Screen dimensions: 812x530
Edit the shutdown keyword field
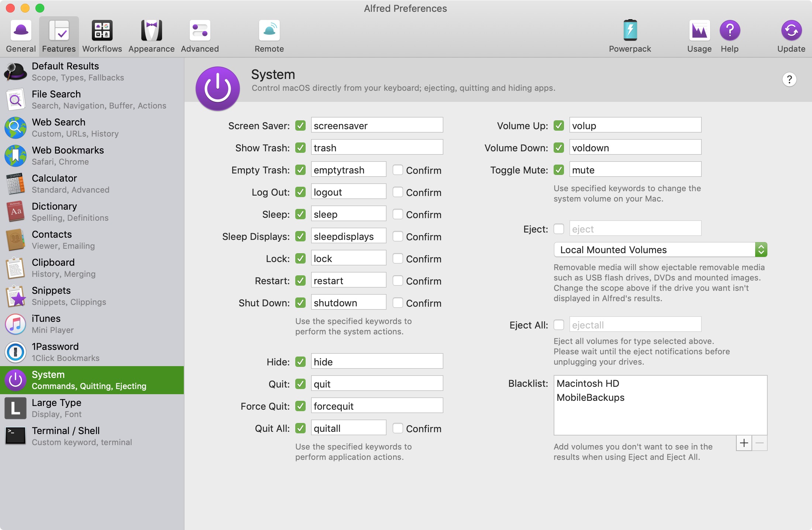(x=348, y=303)
